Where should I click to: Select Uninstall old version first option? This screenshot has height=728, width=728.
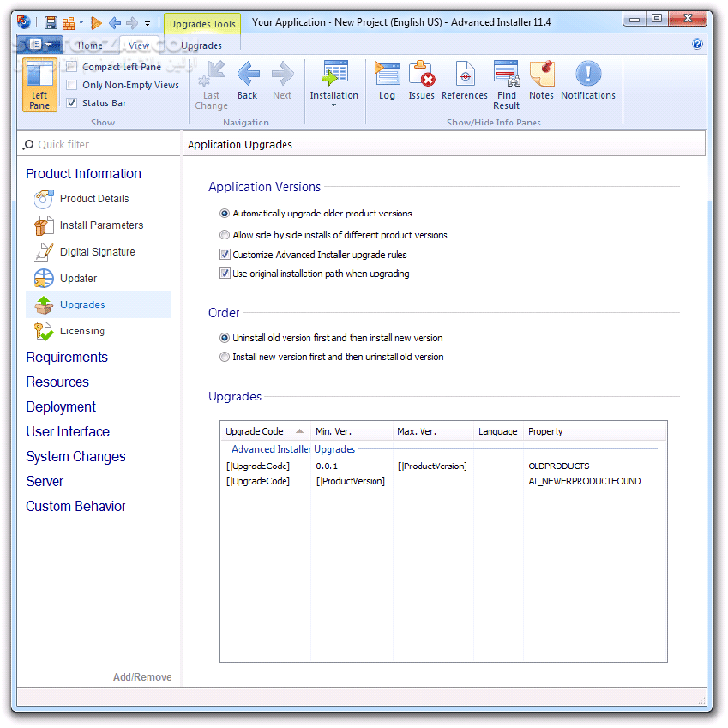224,337
